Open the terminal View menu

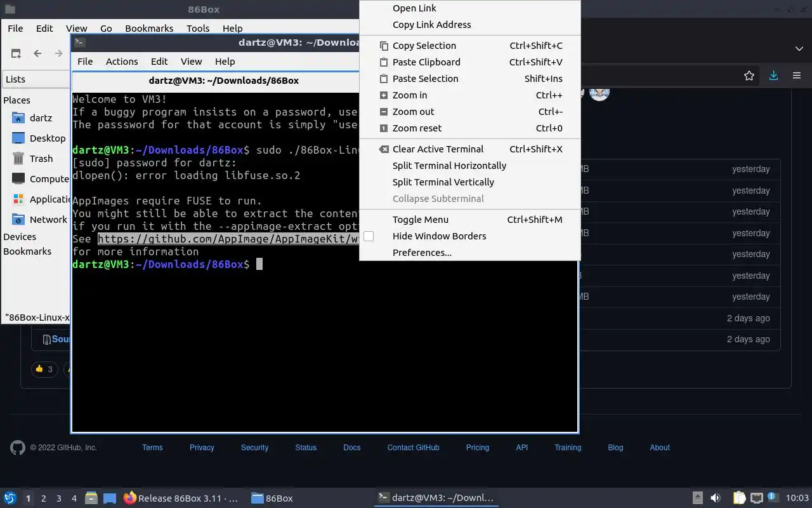pyautogui.click(x=191, y=62)
